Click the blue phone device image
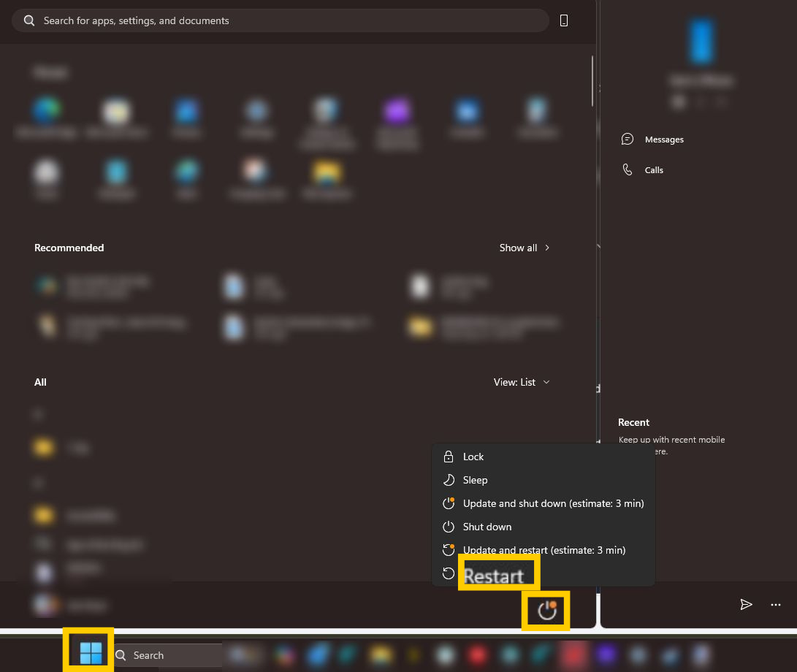The height and width of the screenshot is (672, 797). point(701,41)
